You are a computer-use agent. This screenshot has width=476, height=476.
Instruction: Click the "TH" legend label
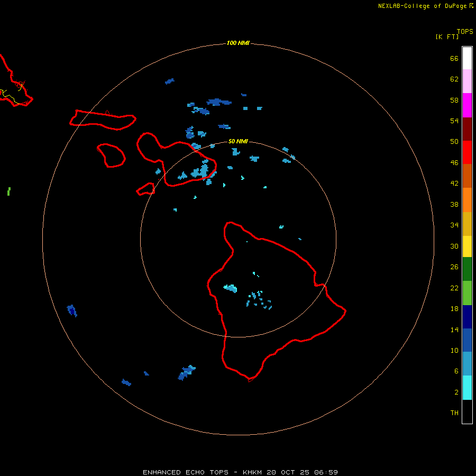click(454, 413)
